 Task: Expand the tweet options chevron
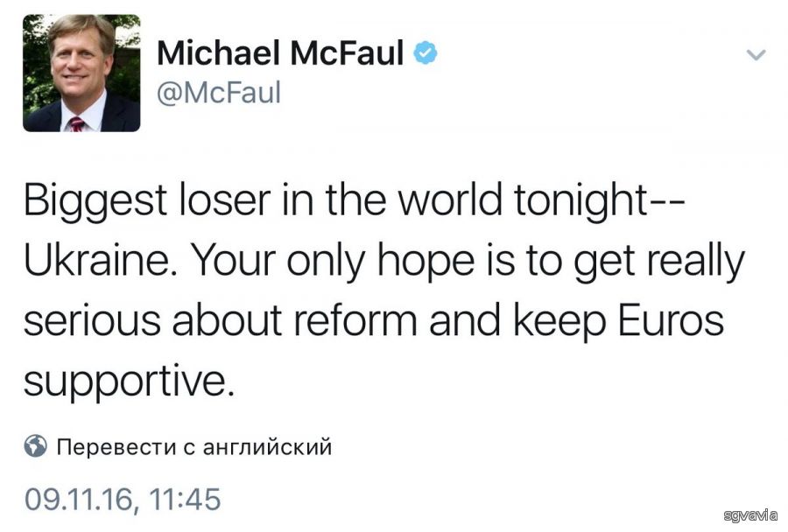point(756,54)
